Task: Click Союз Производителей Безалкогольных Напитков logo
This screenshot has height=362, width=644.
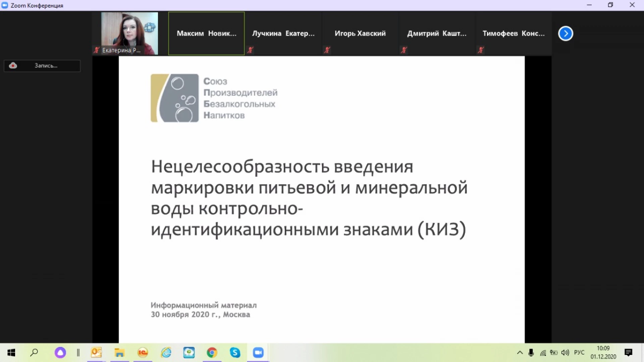Action: (214, 98)
